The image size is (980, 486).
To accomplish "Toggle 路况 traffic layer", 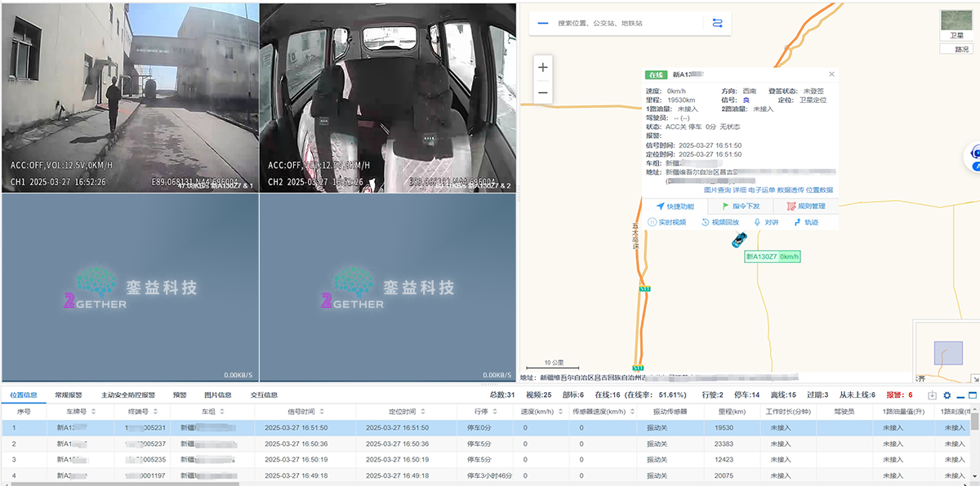I will click(x=961, y=49).
